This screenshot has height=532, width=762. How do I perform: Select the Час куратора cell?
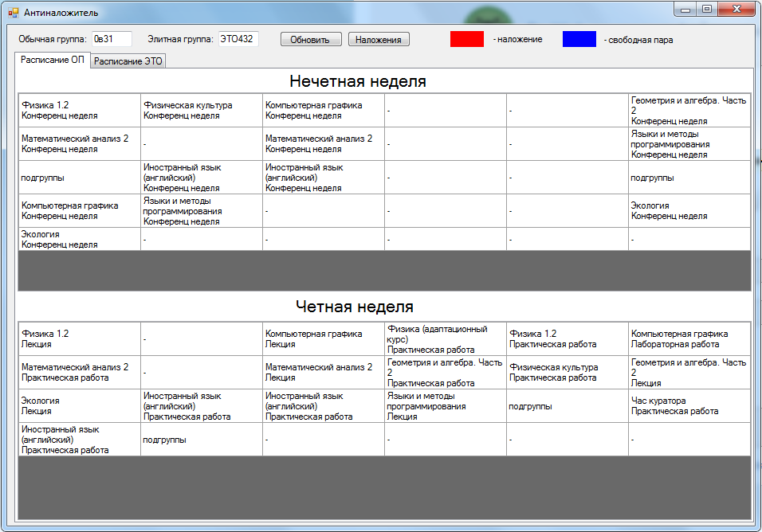tap(689, 406)
